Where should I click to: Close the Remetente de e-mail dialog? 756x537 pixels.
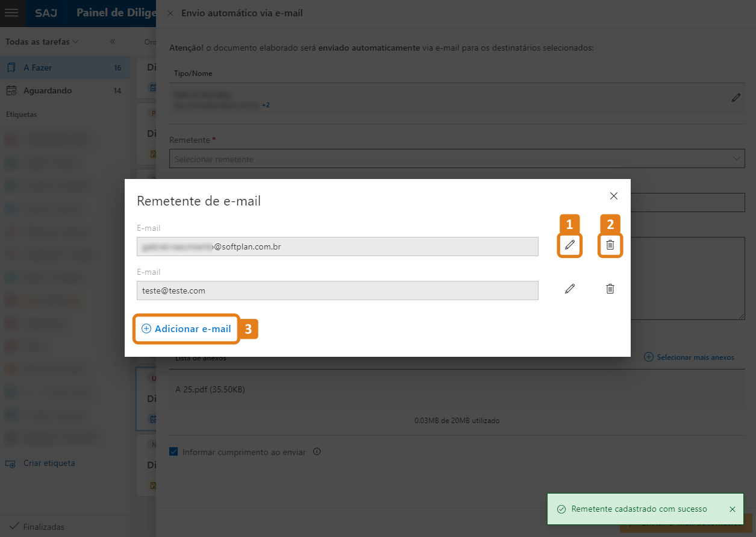pyautogui.click(x=614, y=196)
